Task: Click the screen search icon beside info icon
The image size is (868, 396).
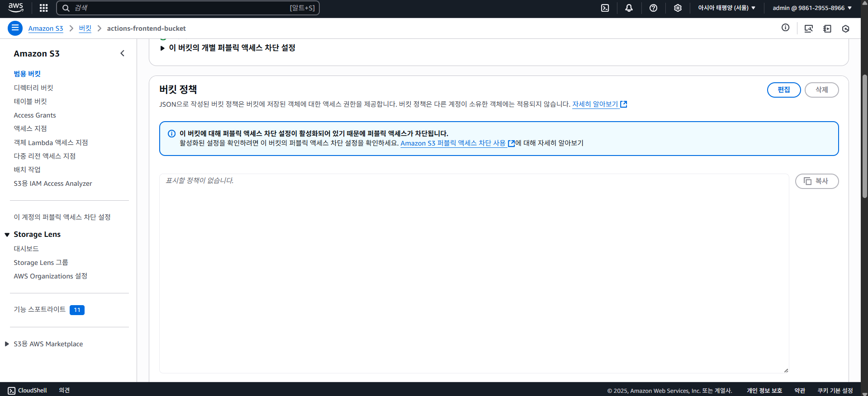Action: pyautogui.click(x=808, y=28)
